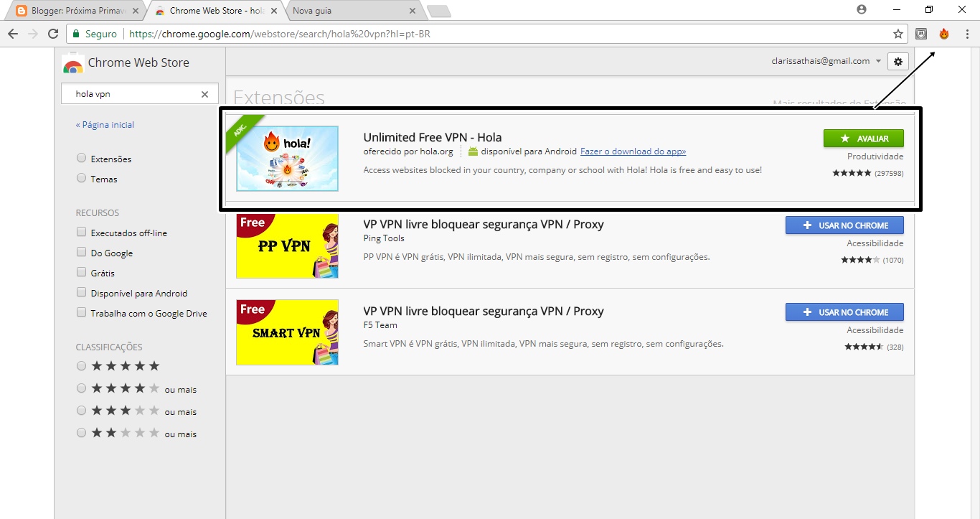980x519 pixels.
Task: Check Disponível para Android
Action: click(x=81, y=293)
